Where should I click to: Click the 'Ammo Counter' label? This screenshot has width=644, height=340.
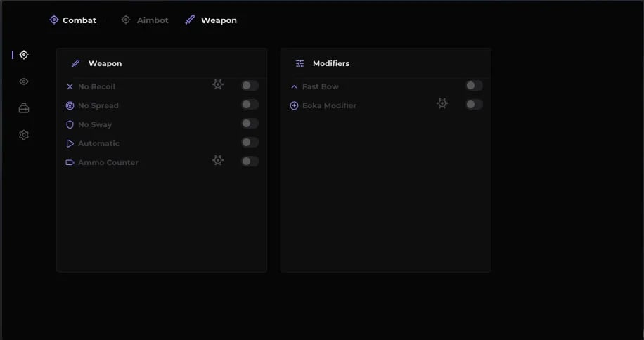[x=108, y=162]
